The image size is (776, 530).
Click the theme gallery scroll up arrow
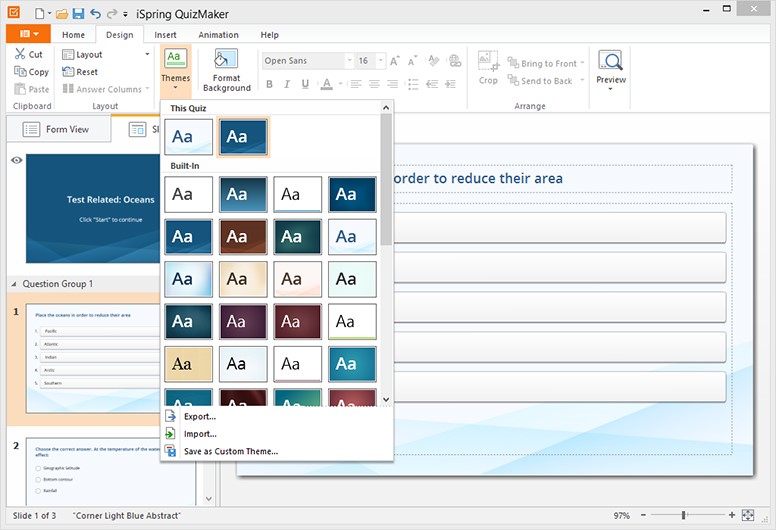point(386,107)
